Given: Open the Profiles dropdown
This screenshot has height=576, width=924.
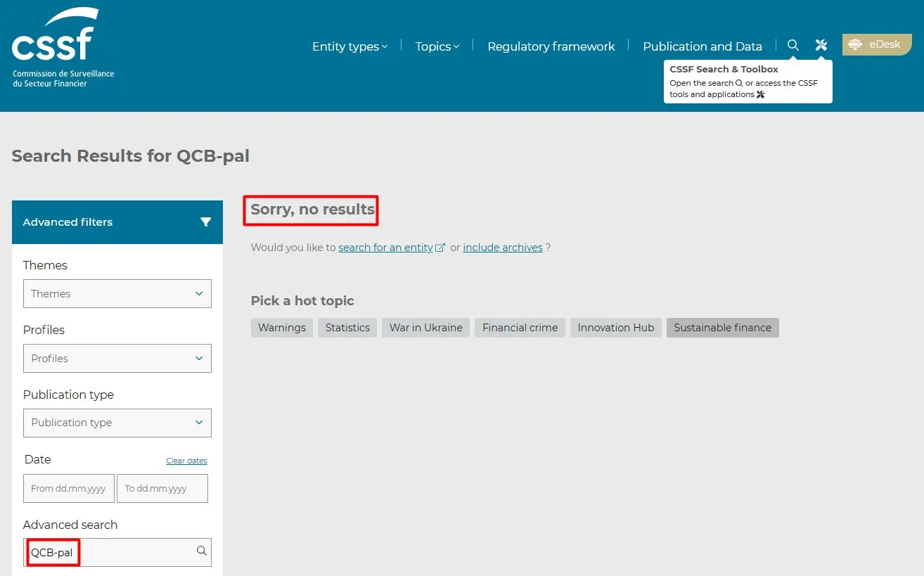Looking at the screenshot, I should [117, 359].
